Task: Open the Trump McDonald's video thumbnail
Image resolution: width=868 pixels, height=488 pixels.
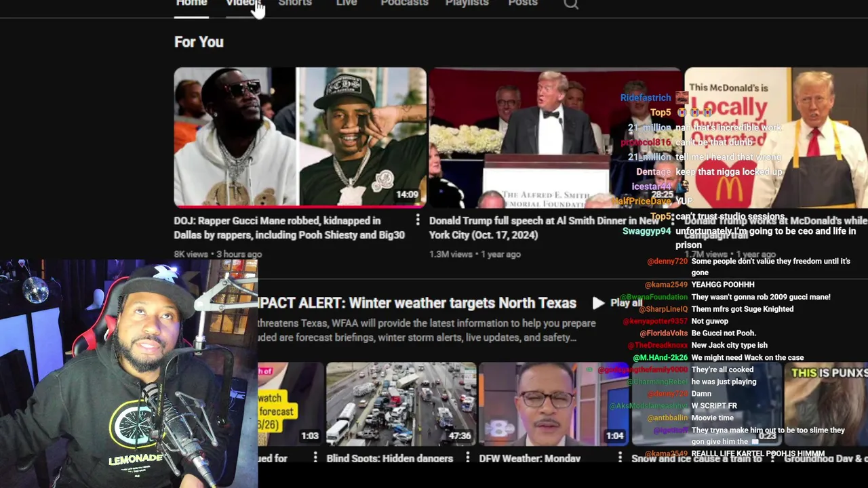Action: pos(776,137)
